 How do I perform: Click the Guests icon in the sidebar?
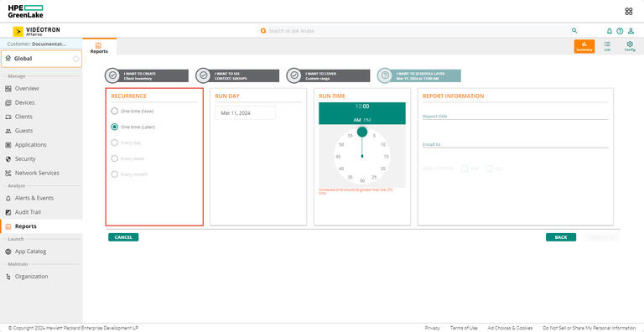click(x=8, y=131)
